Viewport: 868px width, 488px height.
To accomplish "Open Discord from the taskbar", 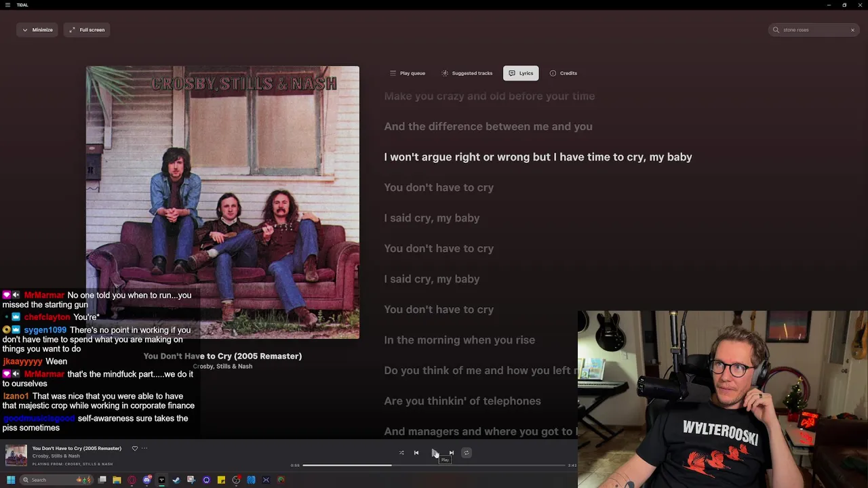I will pos(146,480).
